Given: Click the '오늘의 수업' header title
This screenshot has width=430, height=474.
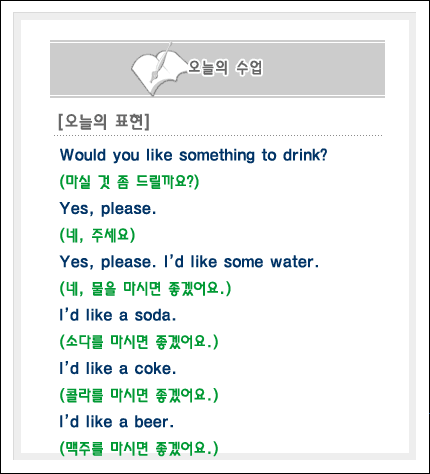Looking at the screenshot, I should (225, 67).
